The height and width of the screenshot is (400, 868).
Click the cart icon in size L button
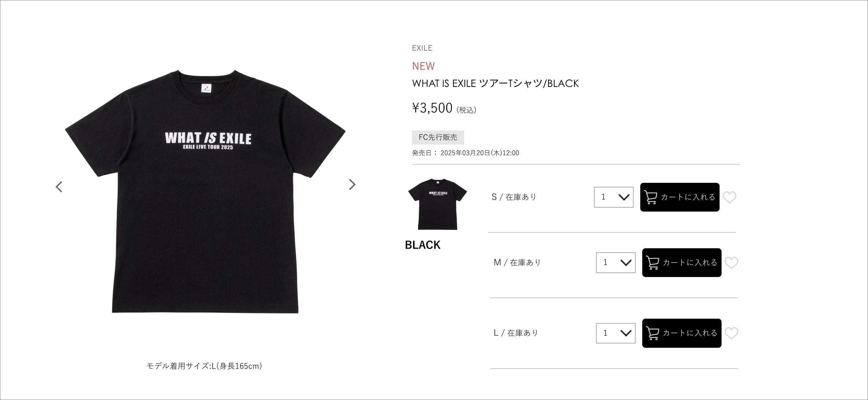pyautogui.click(x=652, y=333)
